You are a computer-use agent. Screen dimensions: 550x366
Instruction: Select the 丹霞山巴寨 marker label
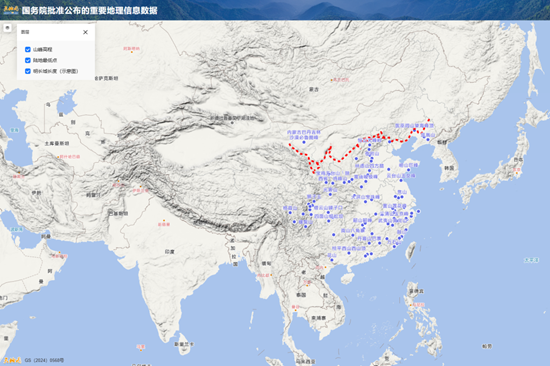369,238
